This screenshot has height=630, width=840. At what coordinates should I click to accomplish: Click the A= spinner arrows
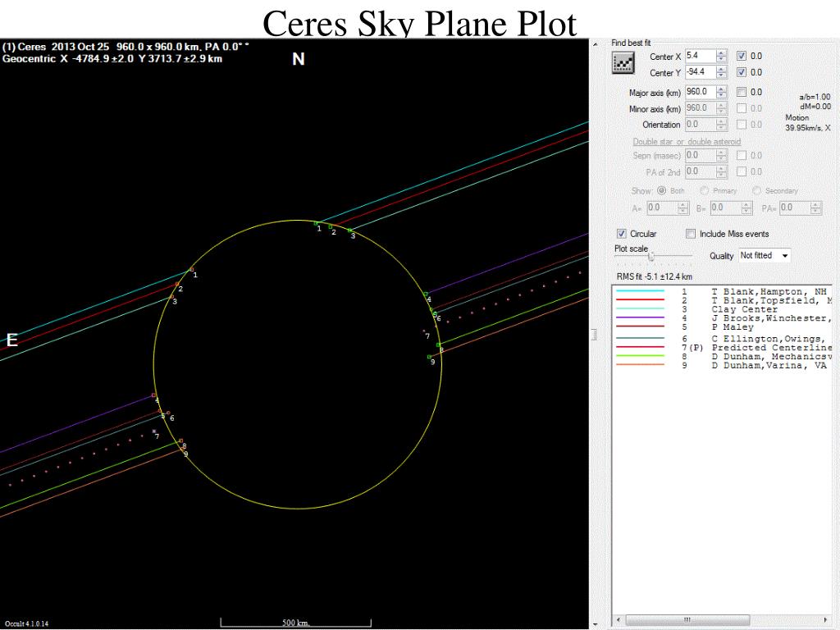tap(683, 208)
